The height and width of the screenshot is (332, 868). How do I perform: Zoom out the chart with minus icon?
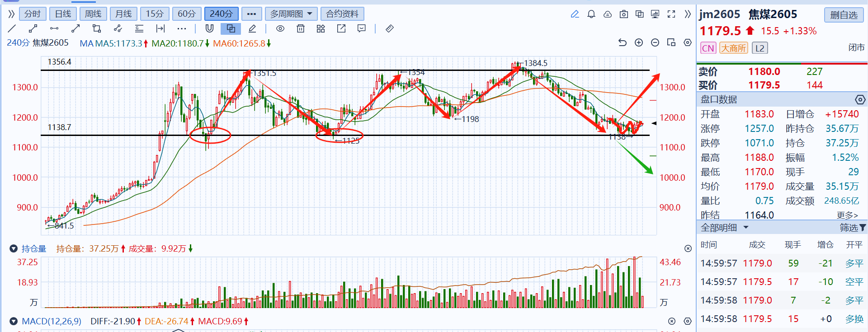[x=655, y=43]
